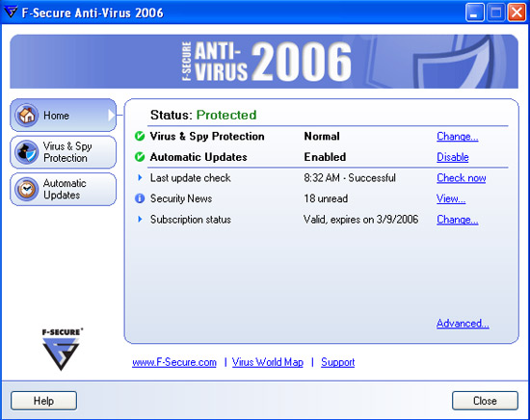This screenshot has height=420, width=530.
Task: Go to the Automatic Updates section
Action: (64, 189)
